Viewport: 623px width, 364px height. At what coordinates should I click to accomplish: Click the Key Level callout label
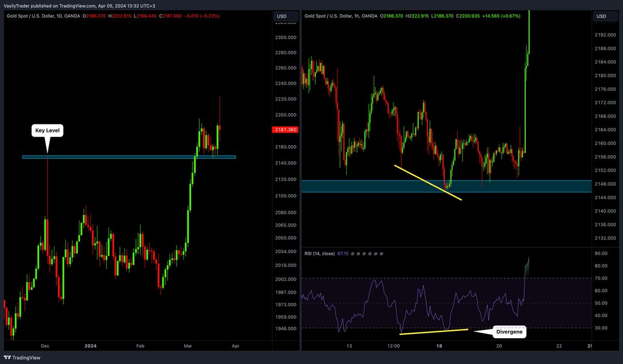tap(47, 130)
